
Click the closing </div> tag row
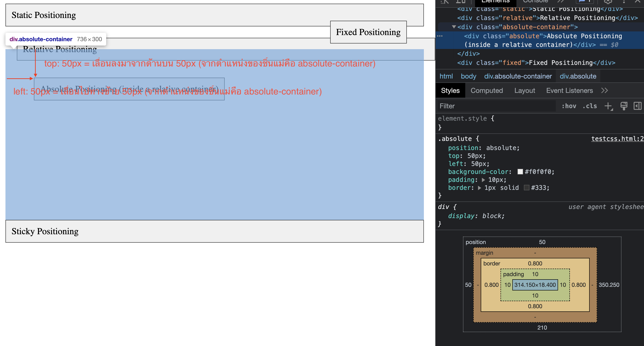(468, 54)
